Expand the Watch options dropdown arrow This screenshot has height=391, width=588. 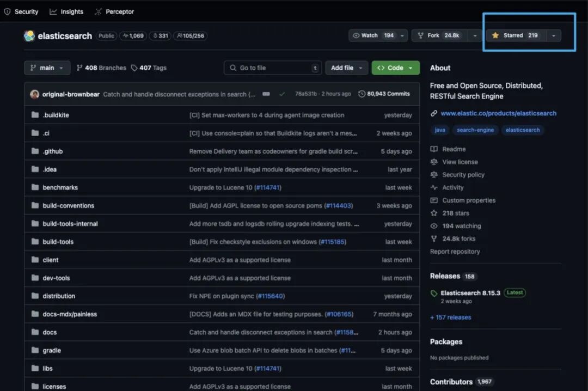coord(402,35)
